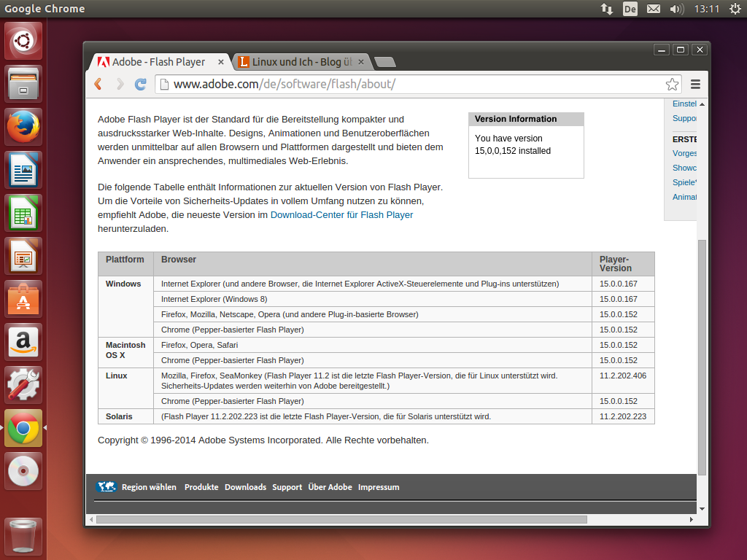Reload the page with the refresh icon
This screenshot has width=747, height=560.
click(141, 84)
